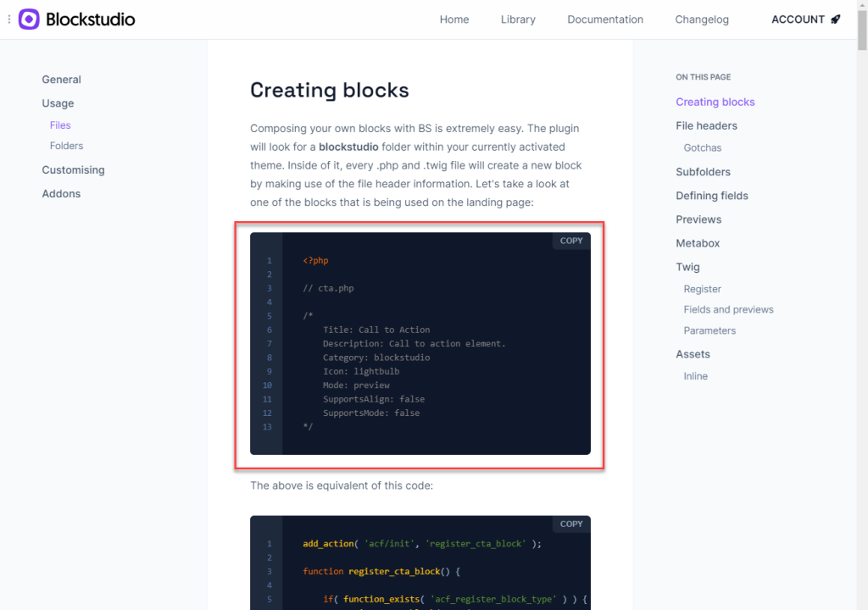Click the Description: Call to action element line

point(414,343)
